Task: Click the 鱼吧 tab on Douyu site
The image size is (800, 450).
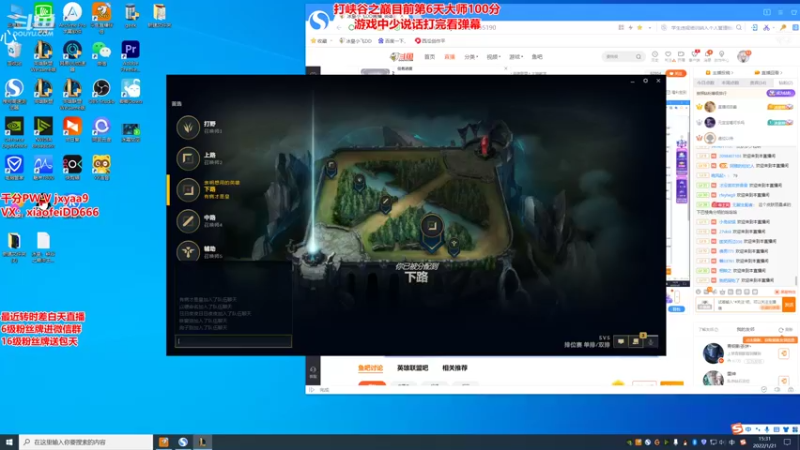Action: (x=537, y=57)
